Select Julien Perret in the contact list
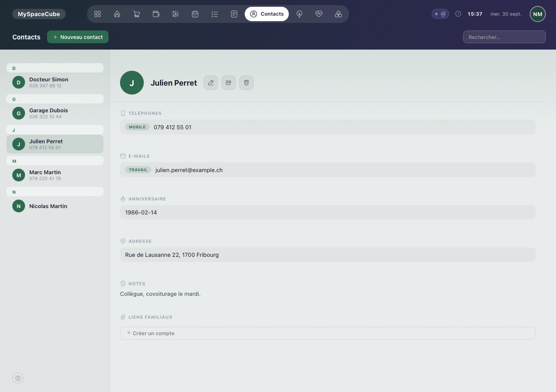556x392 pixels. click(x=55, y=144)
